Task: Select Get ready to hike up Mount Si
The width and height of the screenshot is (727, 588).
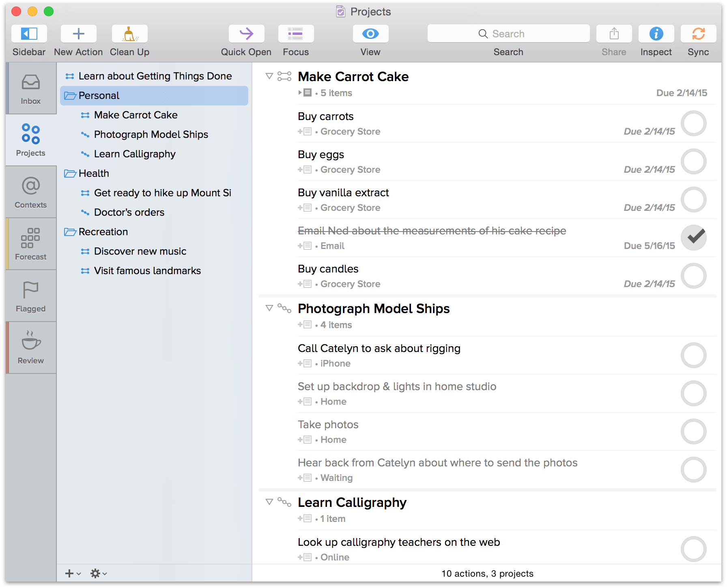Action: tap(154, 193)
